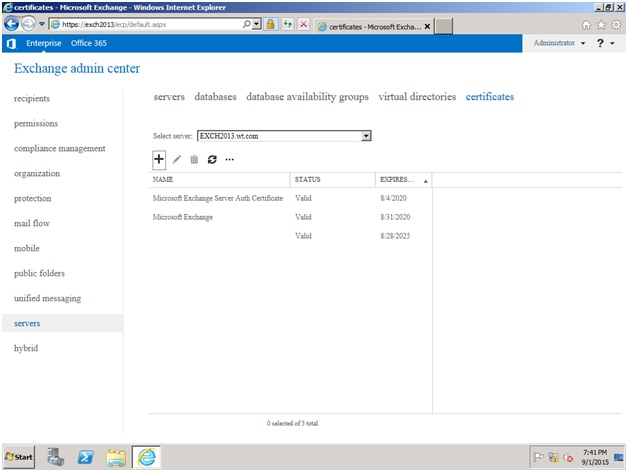Screen dimensions: 628x472
Task: Open File Explorer from taskbar
Action: [116, 457]
